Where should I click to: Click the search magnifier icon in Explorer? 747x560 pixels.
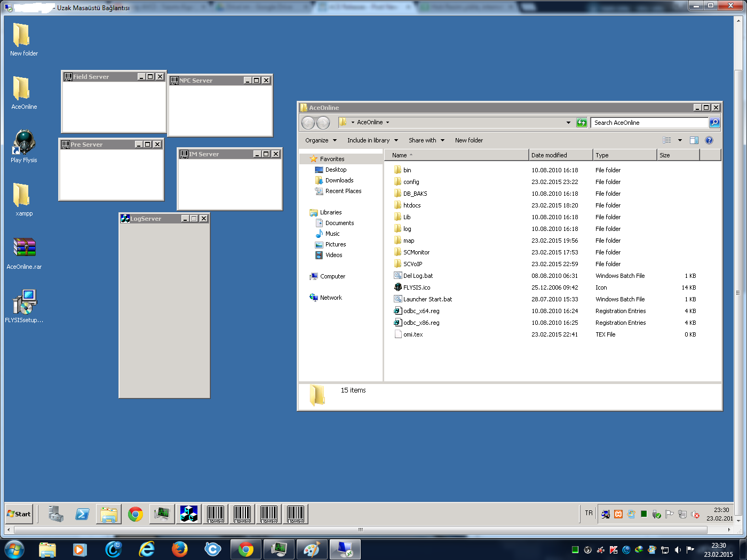[714, 123]
